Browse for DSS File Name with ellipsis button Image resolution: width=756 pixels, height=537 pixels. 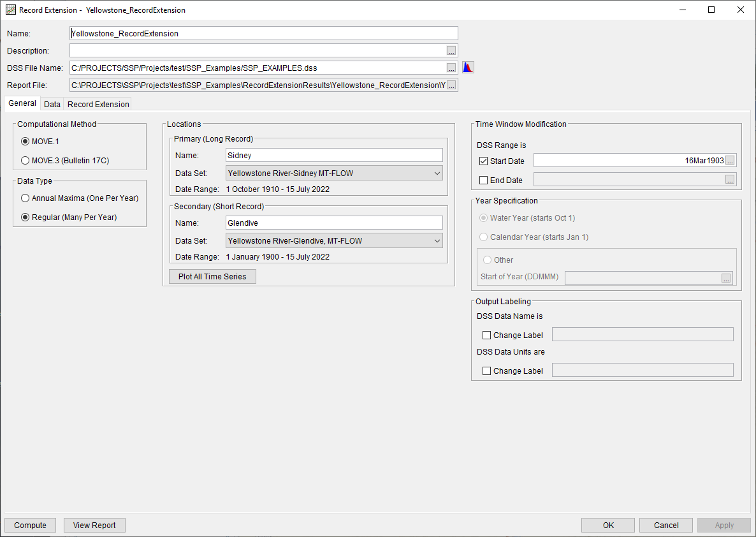(451, 68)
